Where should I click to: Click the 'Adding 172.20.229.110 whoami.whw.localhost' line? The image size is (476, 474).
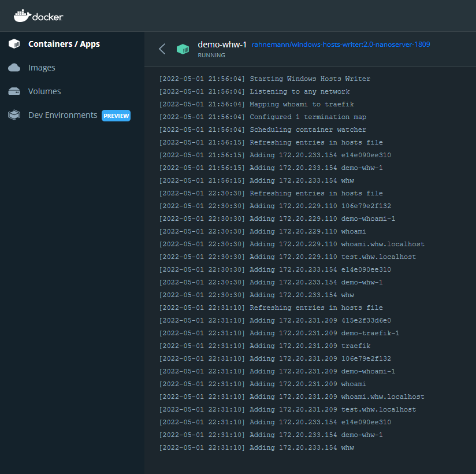[x=292, y=245]
